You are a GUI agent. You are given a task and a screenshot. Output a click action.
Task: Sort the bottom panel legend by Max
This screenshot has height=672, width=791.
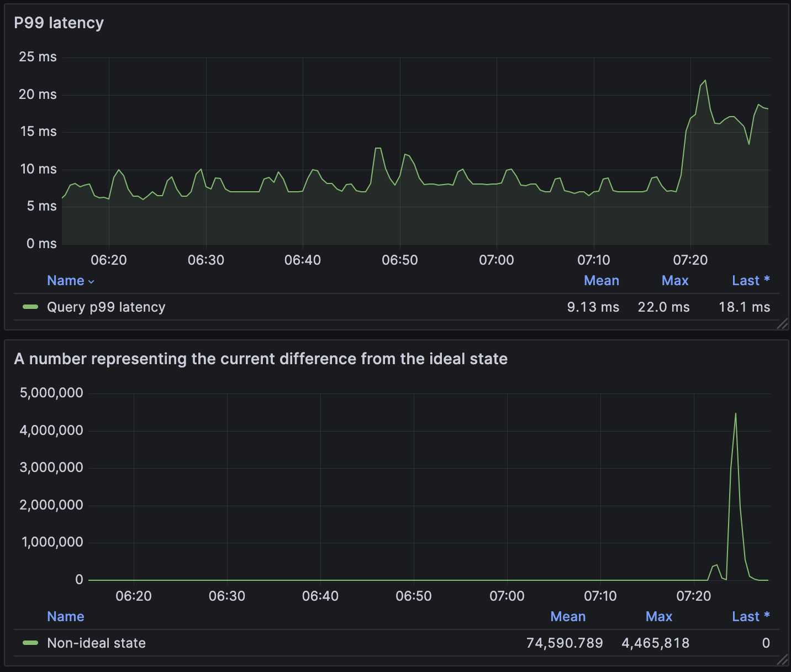coord(658,616)
